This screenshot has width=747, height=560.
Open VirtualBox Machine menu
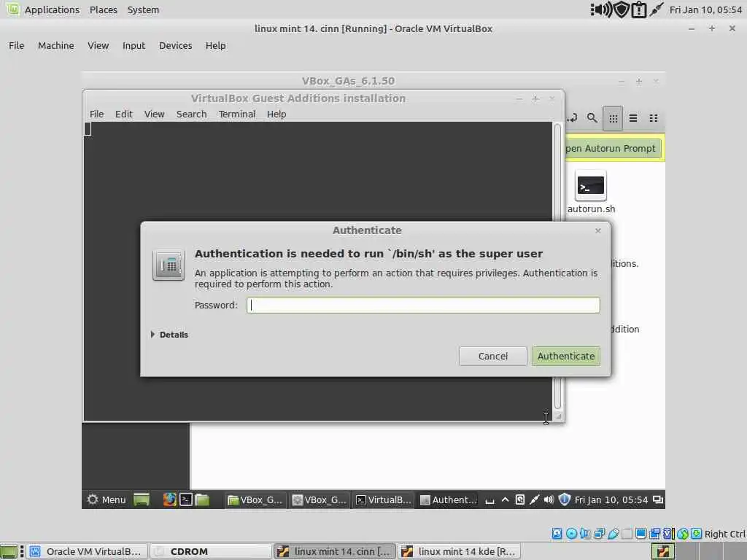tap(55, 46)
